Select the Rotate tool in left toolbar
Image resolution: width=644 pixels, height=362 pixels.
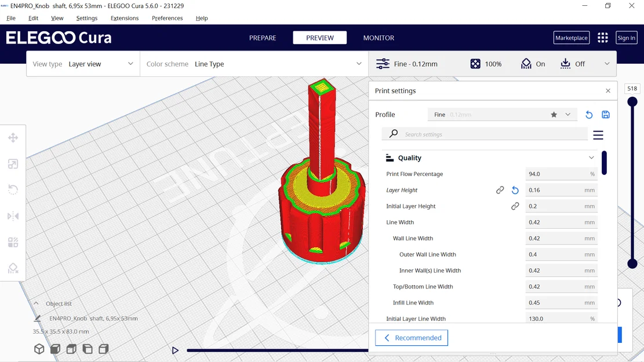[13, 189]
